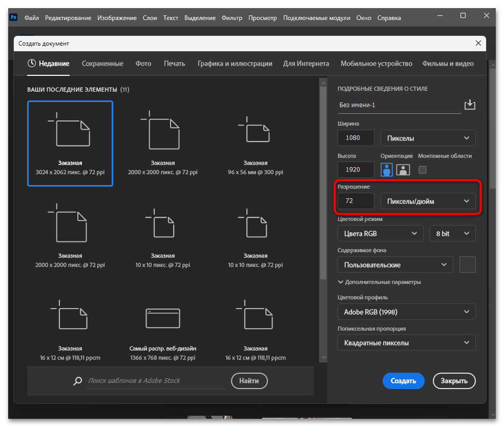Switch to the Печать tab
Image resolution: width=504 pixels, height=427 pixels.
pyautogui.click(x=175, y=64)
